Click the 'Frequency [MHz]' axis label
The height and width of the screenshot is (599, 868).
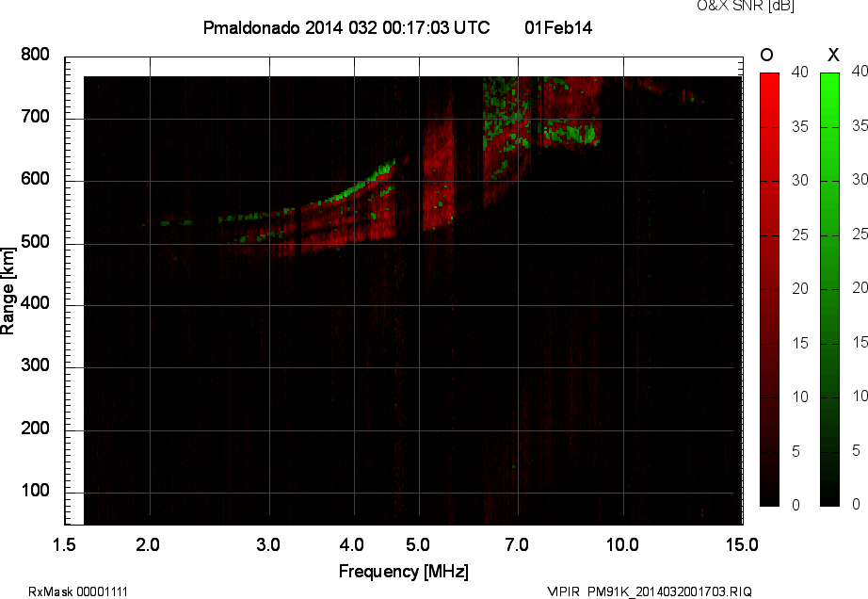point(404,572)
